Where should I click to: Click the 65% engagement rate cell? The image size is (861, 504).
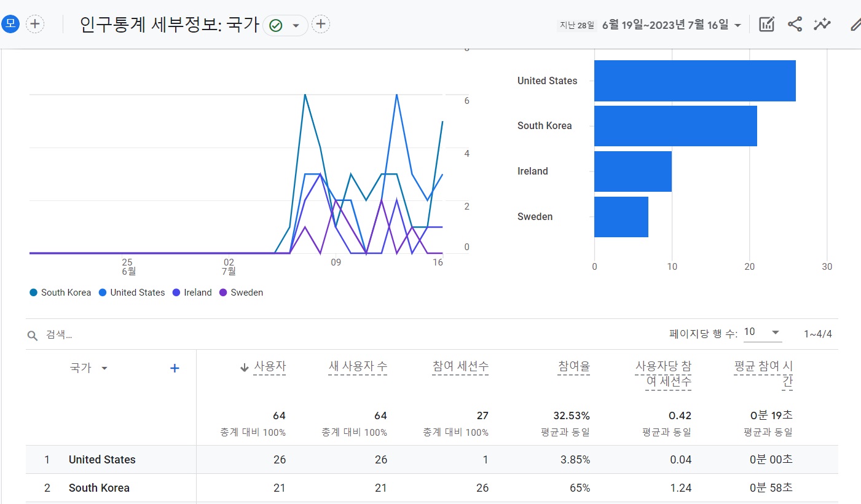click(x=580, y=488)
